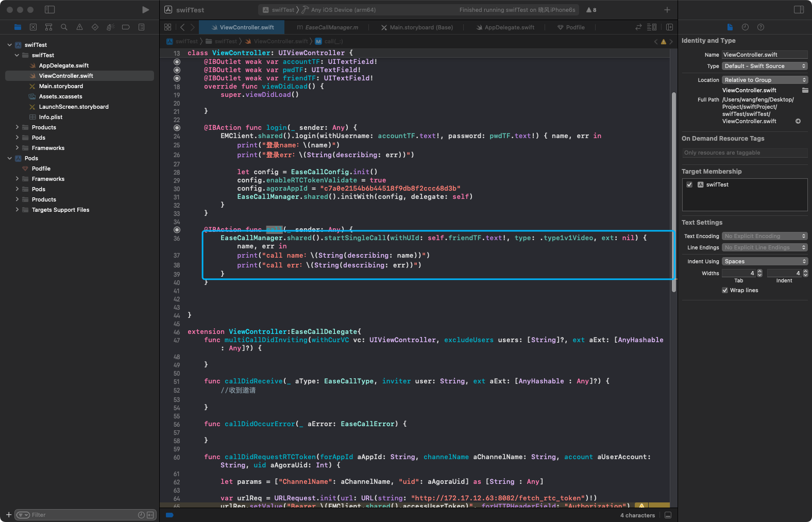This screenshot has height=522, width=812.
Task: Open the Quick Help inspector
Action: 760,27
